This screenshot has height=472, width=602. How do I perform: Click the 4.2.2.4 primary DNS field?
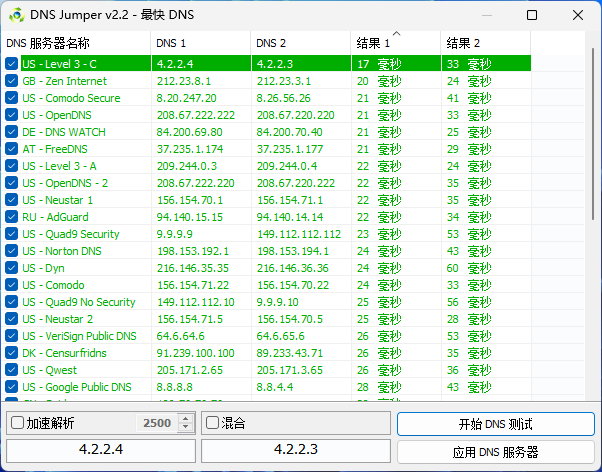[101, 450]
